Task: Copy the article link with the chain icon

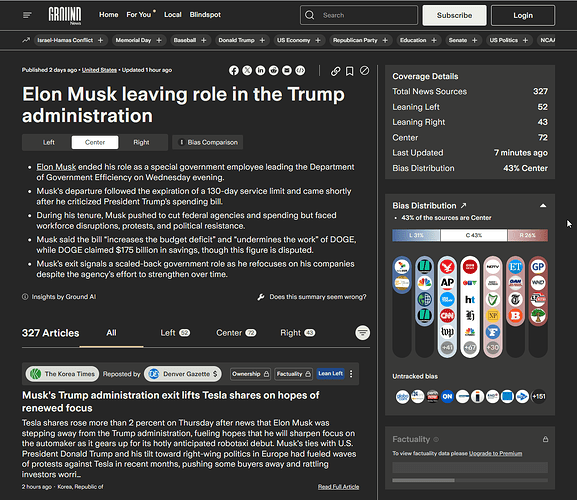Action: (335, 71)
